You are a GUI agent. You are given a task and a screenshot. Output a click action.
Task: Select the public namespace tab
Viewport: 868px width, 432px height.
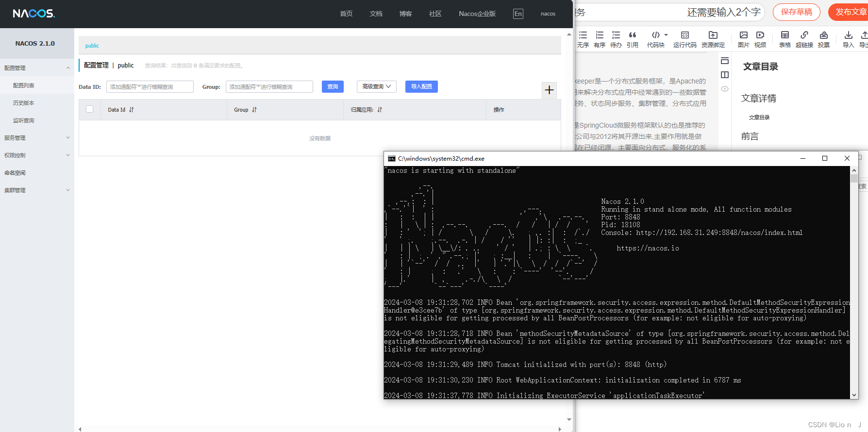92,46
